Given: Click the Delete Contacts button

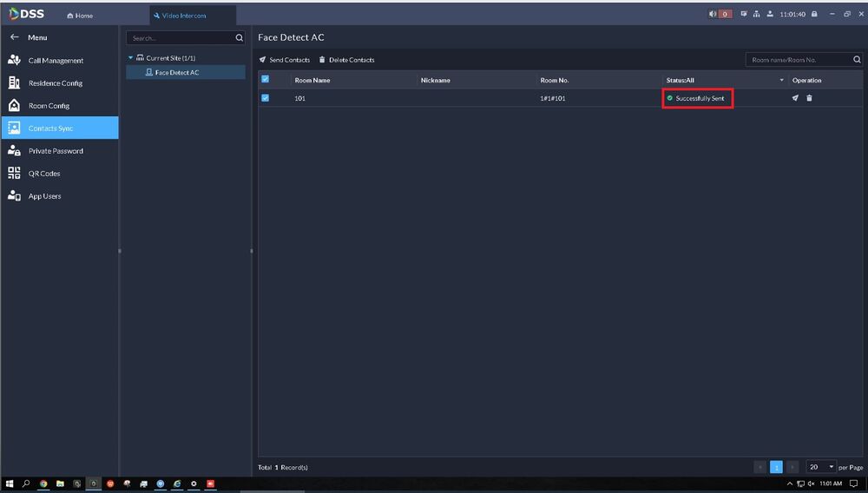Looking at the screenshot, I should tap(347, 60).
